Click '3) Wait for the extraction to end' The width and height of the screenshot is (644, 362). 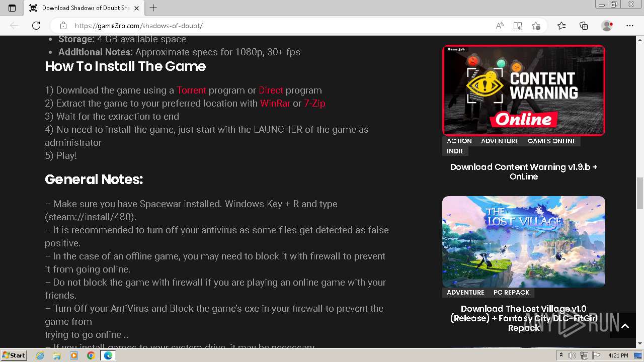click(112, 117)
